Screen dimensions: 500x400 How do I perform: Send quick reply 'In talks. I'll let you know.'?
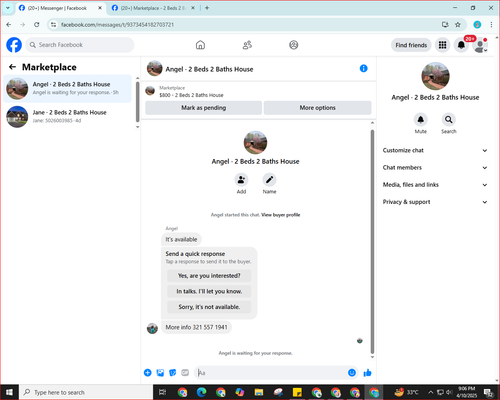point(209,291)
